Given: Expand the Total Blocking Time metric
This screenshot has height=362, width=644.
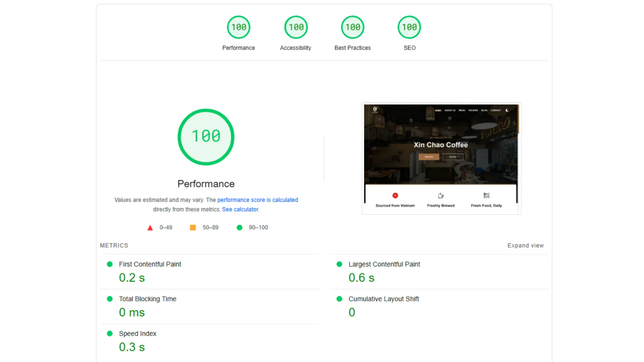Looking at the screenshot, I should click(209, 306).
